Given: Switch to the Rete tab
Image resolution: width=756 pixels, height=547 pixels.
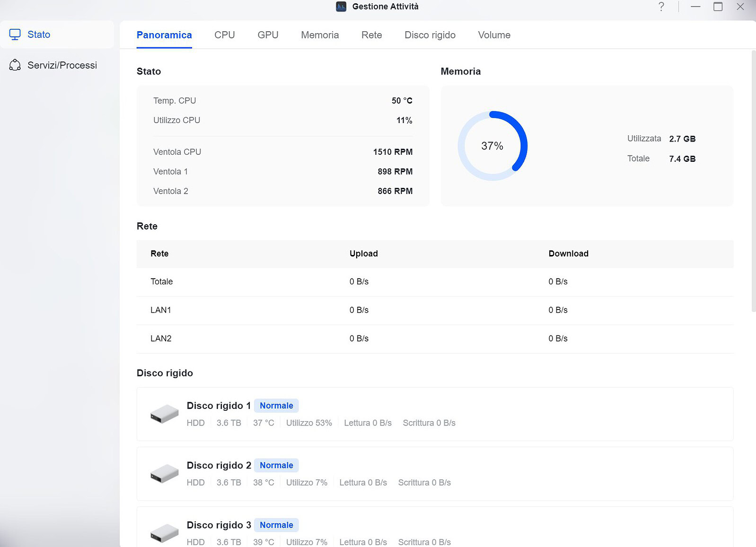Looking at the screenshot, I should (372, 35).
